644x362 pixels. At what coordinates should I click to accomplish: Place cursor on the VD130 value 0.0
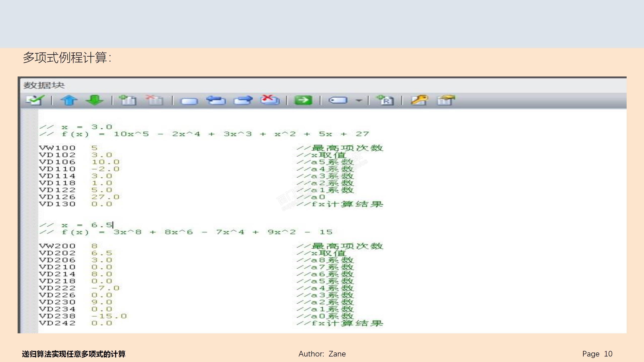click(x=102, y=204)
